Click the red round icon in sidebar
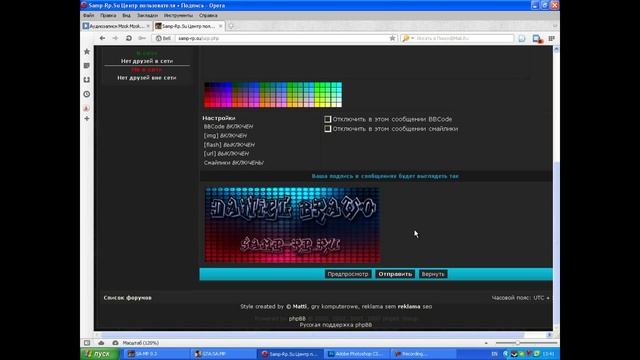 [87, 108]
